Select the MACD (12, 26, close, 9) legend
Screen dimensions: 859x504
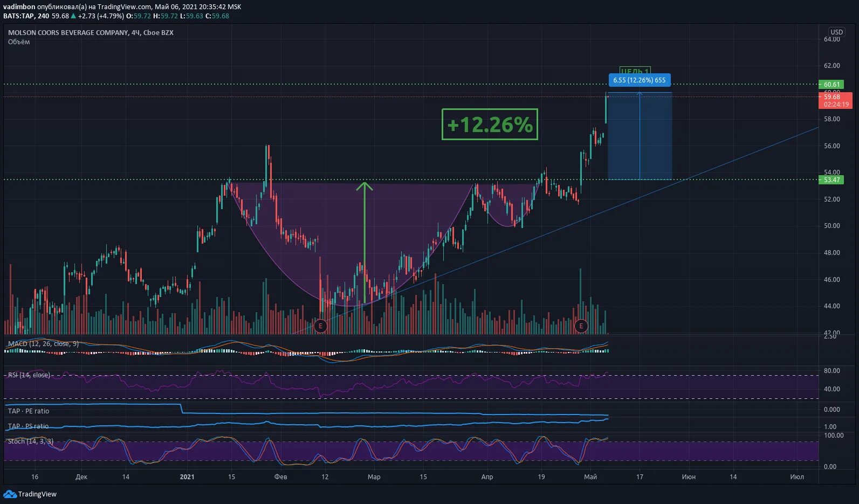tap(43, 343)
